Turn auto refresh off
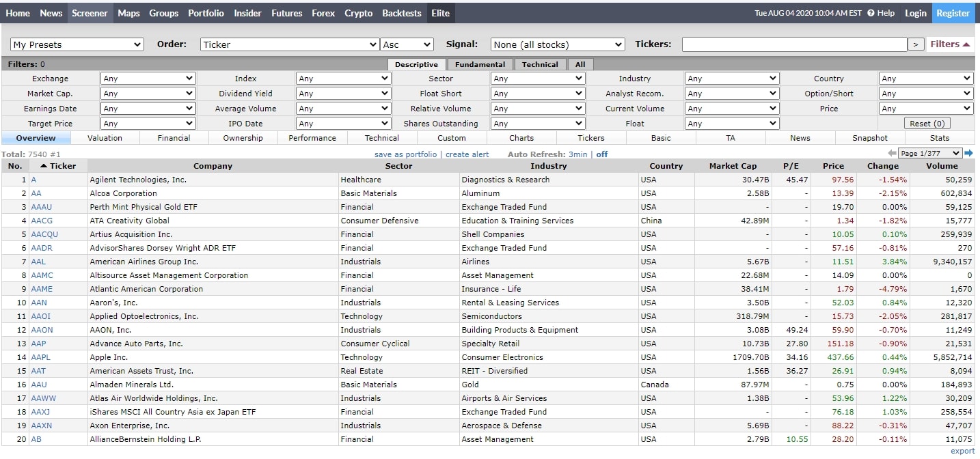Image resolution: width=980 pixels, height=459 pixels. click(602, 154)
